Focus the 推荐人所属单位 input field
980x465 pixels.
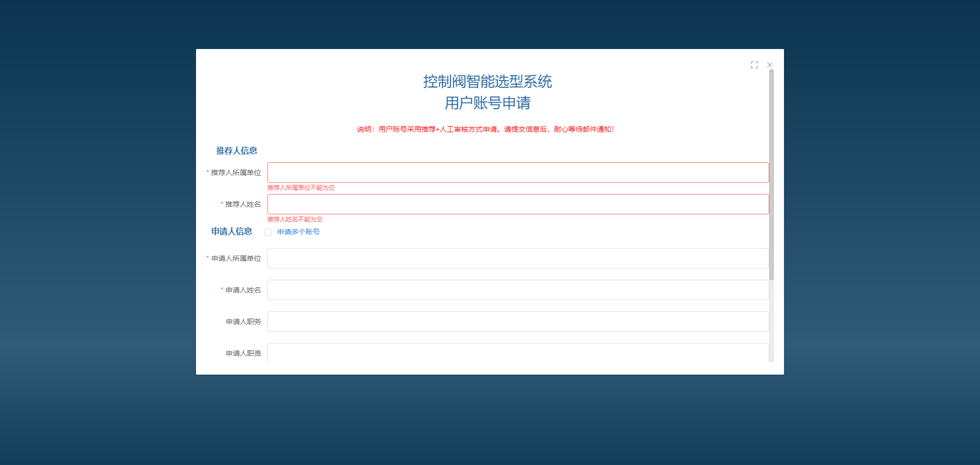click(x=518, y=173)
